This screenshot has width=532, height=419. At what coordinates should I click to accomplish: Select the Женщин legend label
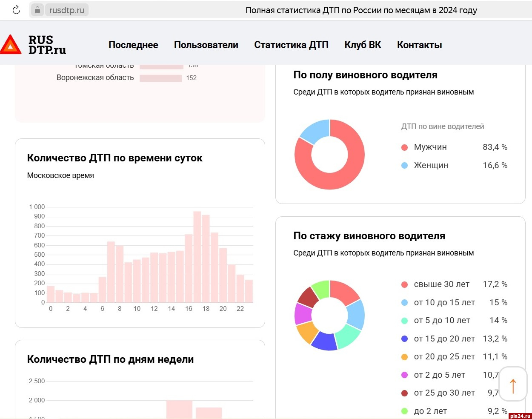431,166
